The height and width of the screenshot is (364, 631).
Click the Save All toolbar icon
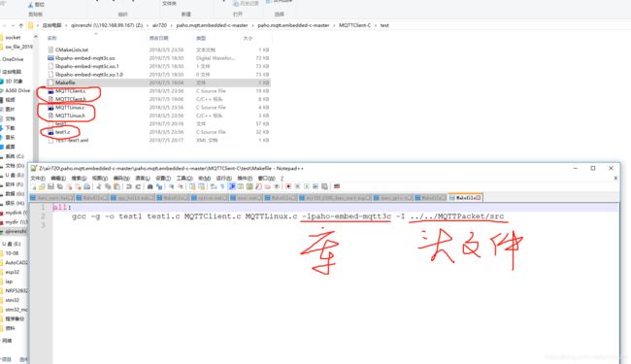click(x=59, y=186)
